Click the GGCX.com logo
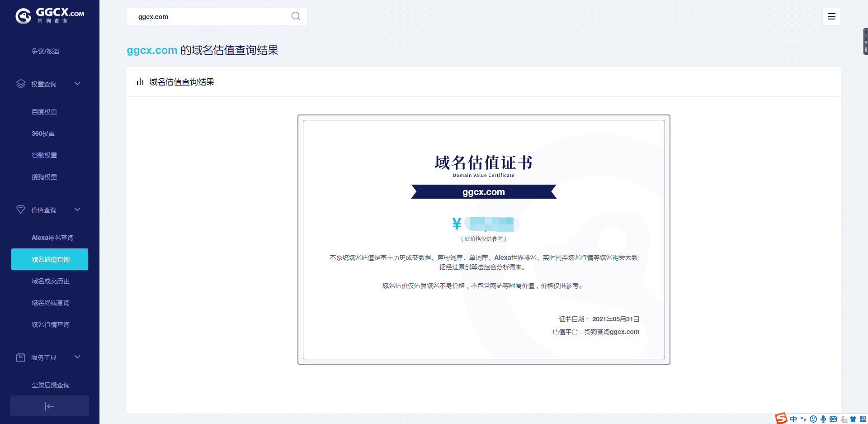Image resolution: width=868 pixels, height=424 pixels. coord(50,16)
